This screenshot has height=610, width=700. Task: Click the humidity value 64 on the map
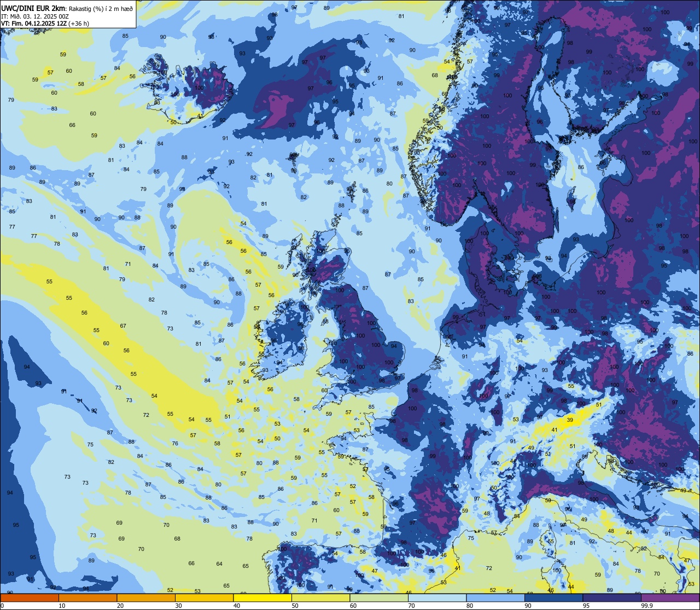coord(219,563)
